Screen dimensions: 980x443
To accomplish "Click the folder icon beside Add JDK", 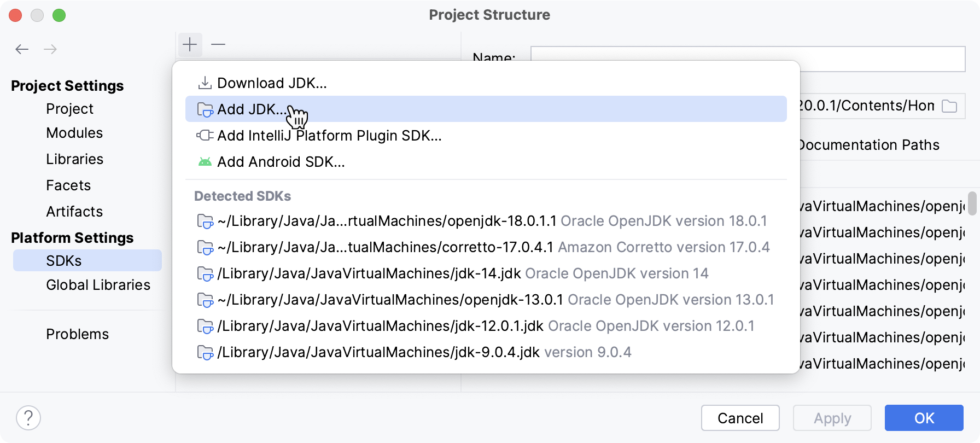I will pyautogui.click(x=205, y=109).
